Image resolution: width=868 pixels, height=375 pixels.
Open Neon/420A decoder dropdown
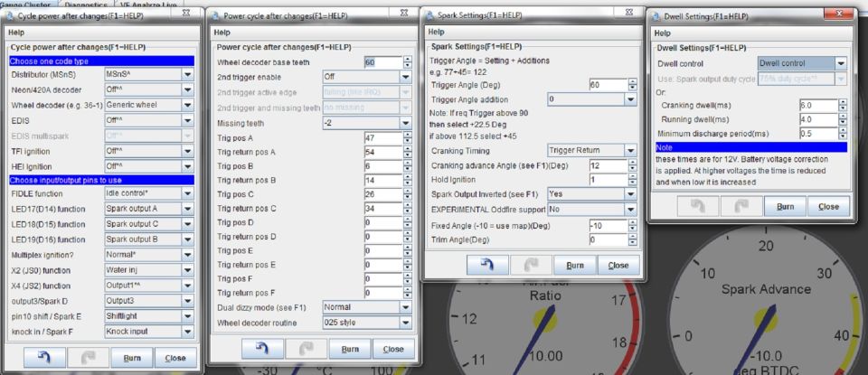point(149,89)
